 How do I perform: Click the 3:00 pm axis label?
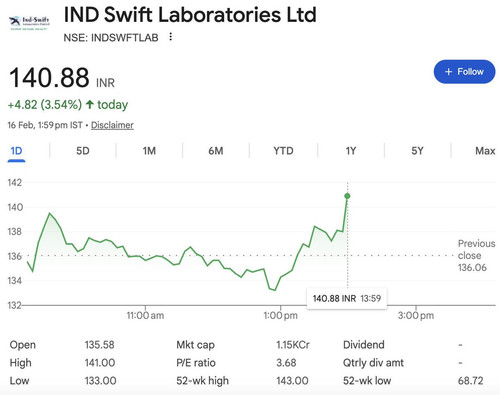click(x=416, y=315)
